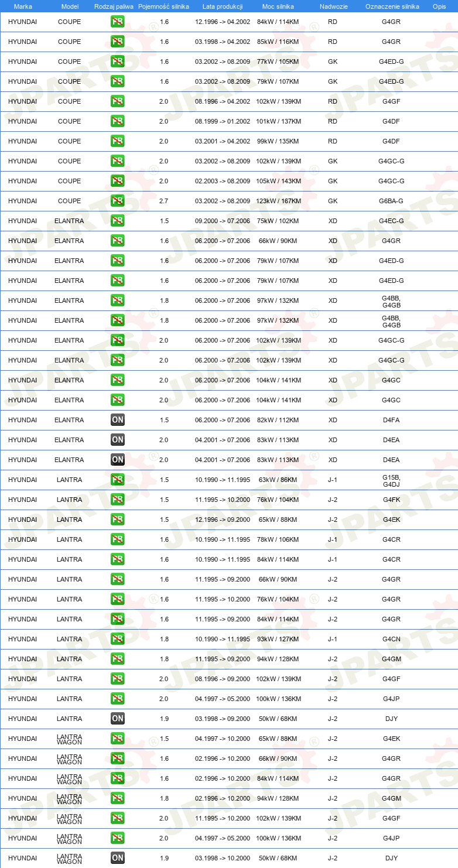Viewport: 458px width, 868px height.
Task: Click the power value 105kW / 143KM
Action: [x=278, y=181]
